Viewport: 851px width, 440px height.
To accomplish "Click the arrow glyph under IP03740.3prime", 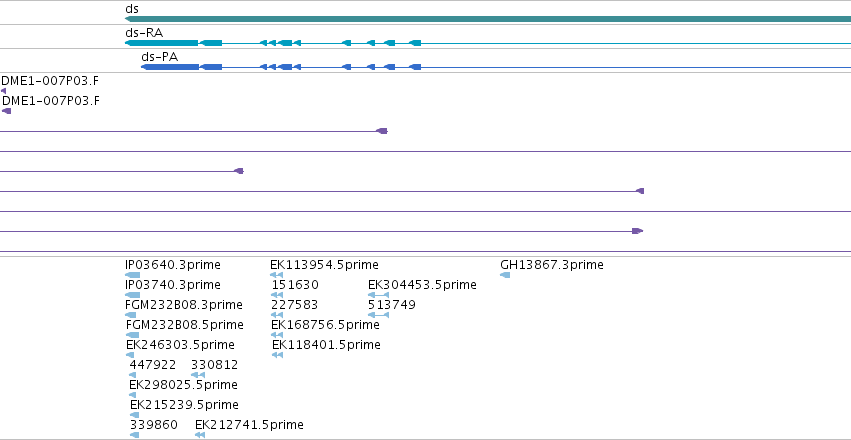I will coord(132,295).
